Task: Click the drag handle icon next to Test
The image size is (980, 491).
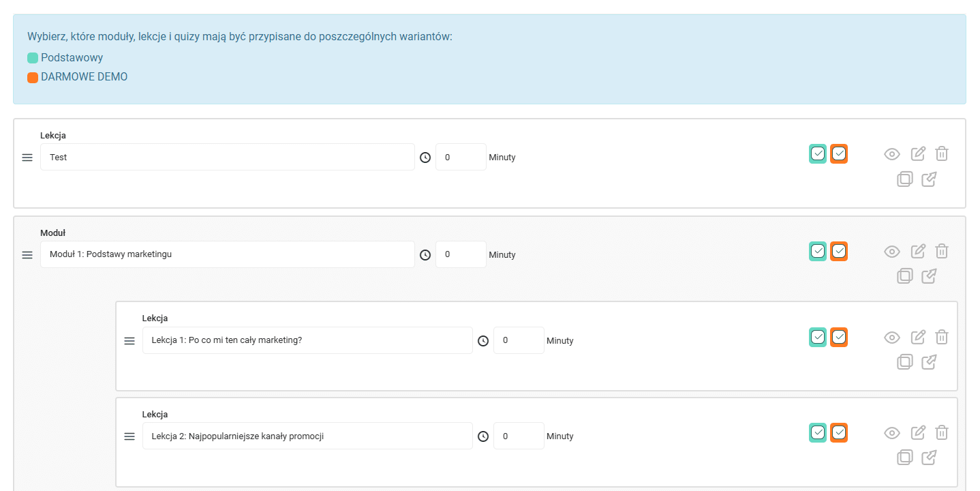Action: [27, 158]
